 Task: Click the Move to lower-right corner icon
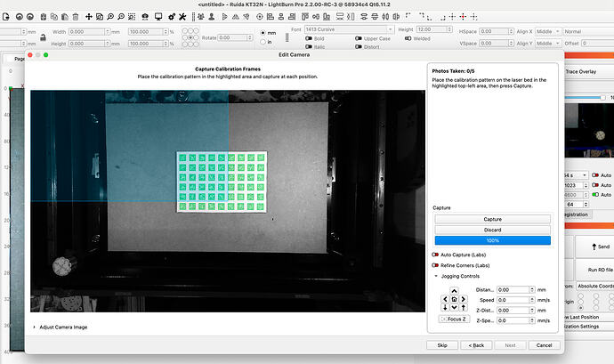coord(443,18)
